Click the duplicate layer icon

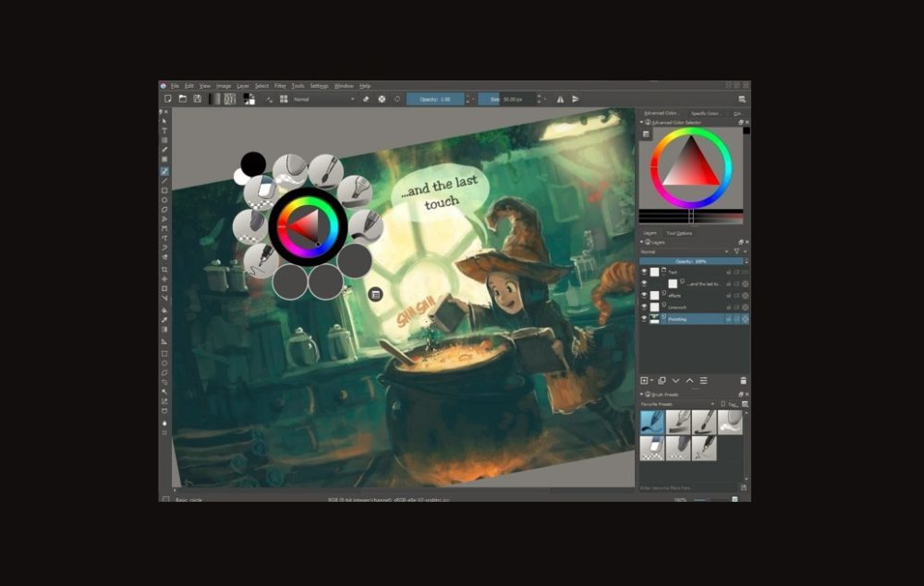(x=662, y=380)
